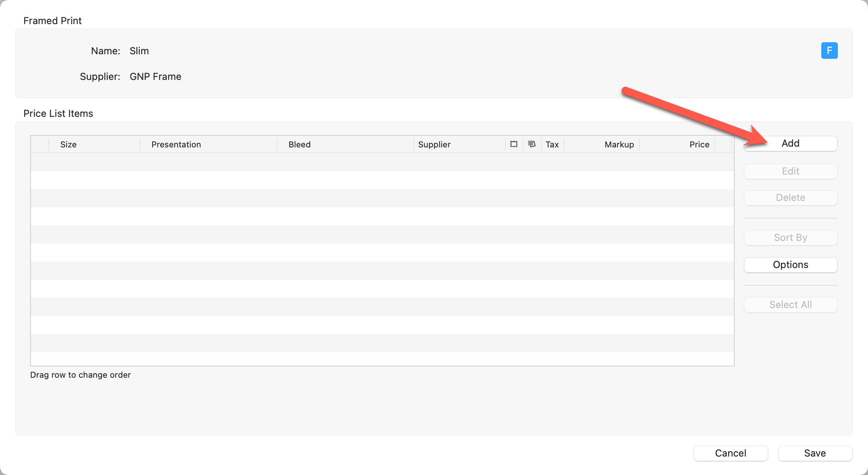
Task: Cancel the Framed Print dialog
Action: pos(730,453)
